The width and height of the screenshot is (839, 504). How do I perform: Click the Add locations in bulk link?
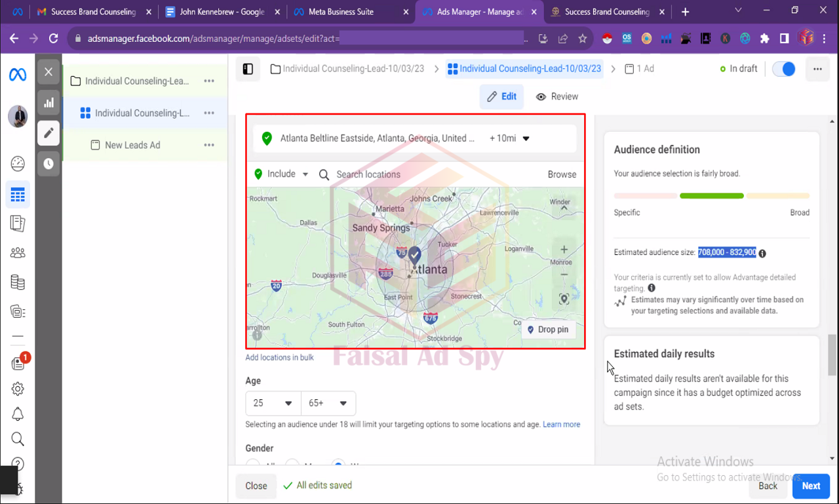279,357
